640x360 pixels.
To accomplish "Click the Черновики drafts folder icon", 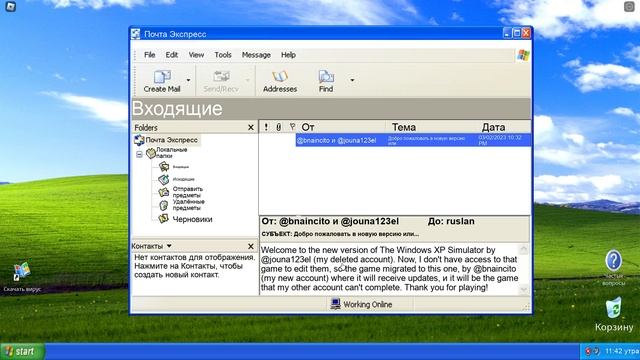I will [x=164, y=219].
